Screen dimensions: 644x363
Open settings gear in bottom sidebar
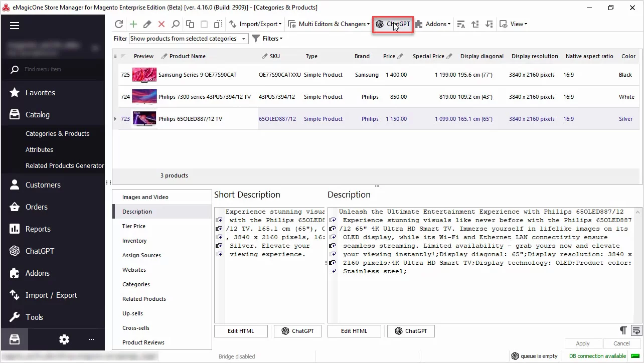[64, 339]
